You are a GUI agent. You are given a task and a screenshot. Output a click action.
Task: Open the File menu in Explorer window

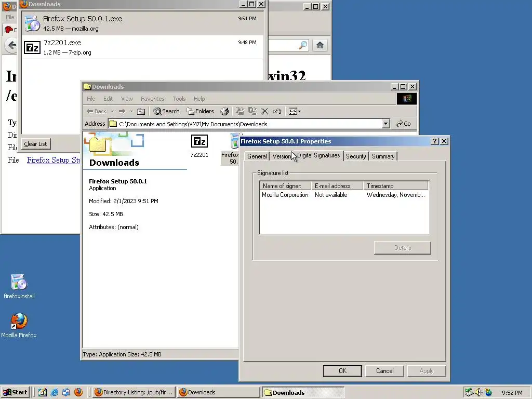pyautogui.click(x=91, y=99)
